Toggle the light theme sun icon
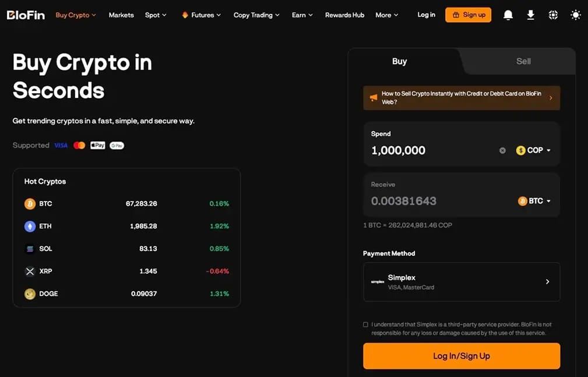This screenshot has width=588, height=377. (x=576, y=15)
